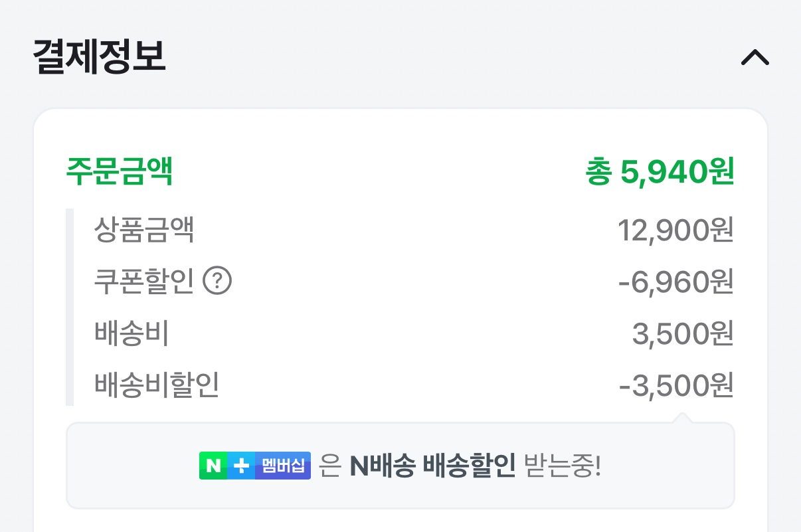801x532 pixels.
Task: Open the 쿠폰할인 help question mark
Action: [217, 283]
